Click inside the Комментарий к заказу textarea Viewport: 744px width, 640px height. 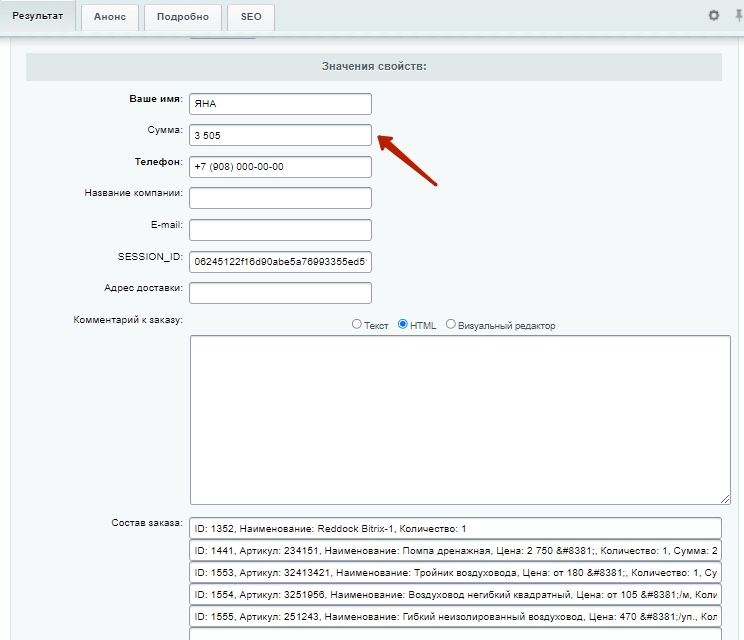click(460, 420)
